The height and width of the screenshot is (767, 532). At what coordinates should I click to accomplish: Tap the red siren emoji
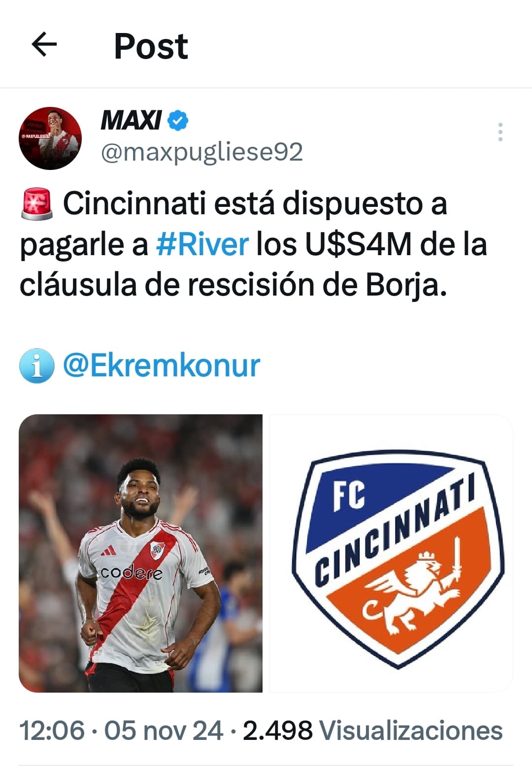(x=37, y=203)
